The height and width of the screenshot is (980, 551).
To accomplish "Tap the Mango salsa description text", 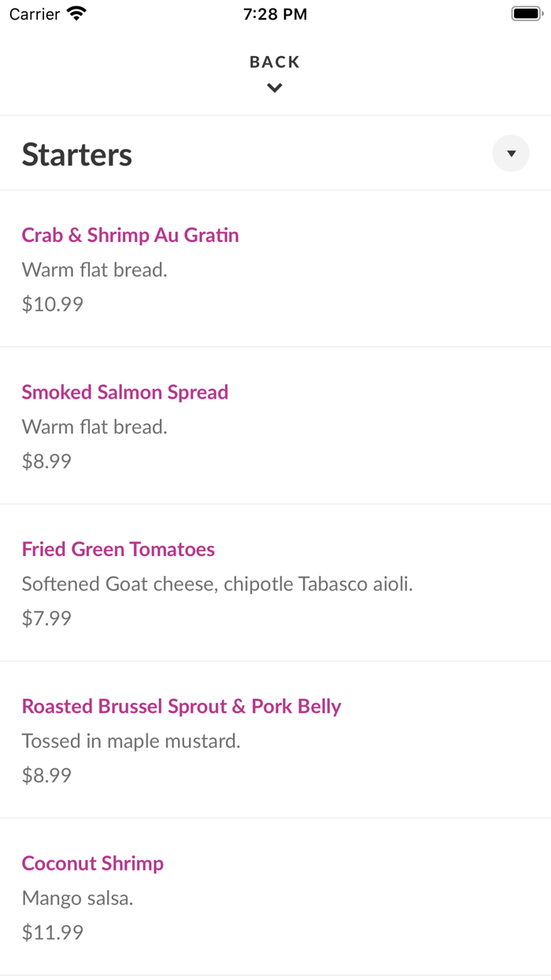I will tap(77, 898).
